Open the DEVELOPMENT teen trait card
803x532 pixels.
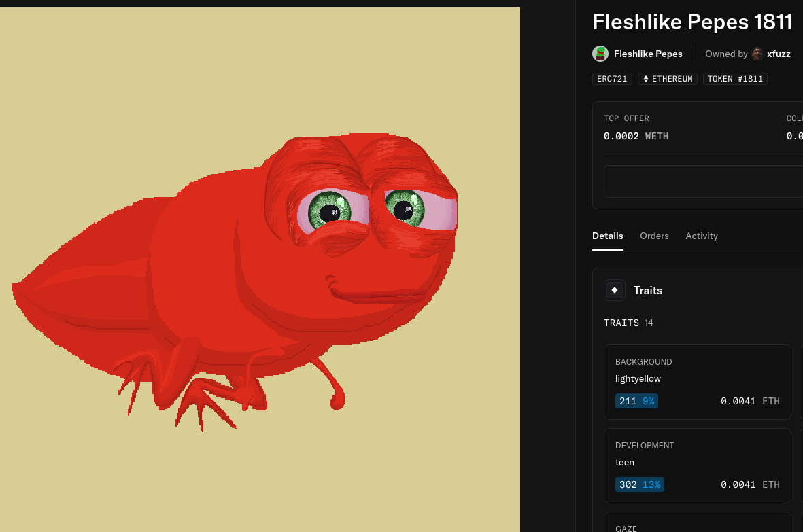click(698, 465)
